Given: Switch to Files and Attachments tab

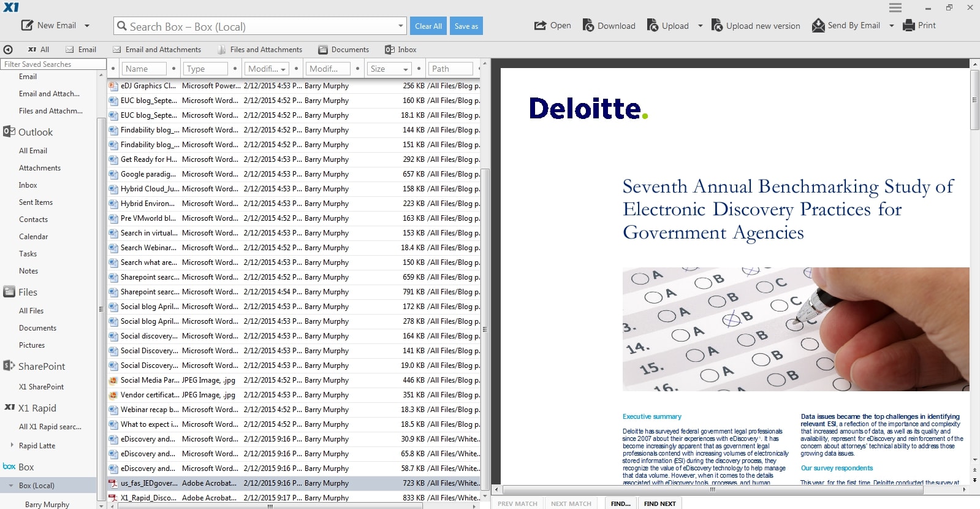Looking at the screenshot, I should [x=260, y=50].
